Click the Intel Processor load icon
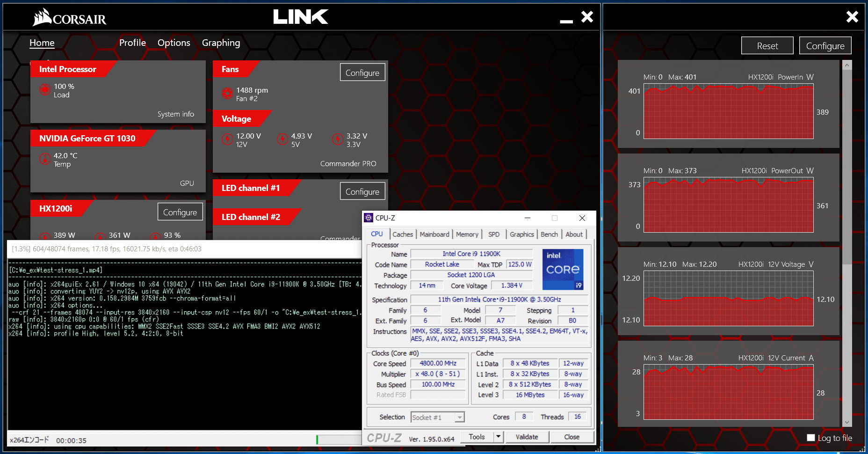 tap(45, 89)
